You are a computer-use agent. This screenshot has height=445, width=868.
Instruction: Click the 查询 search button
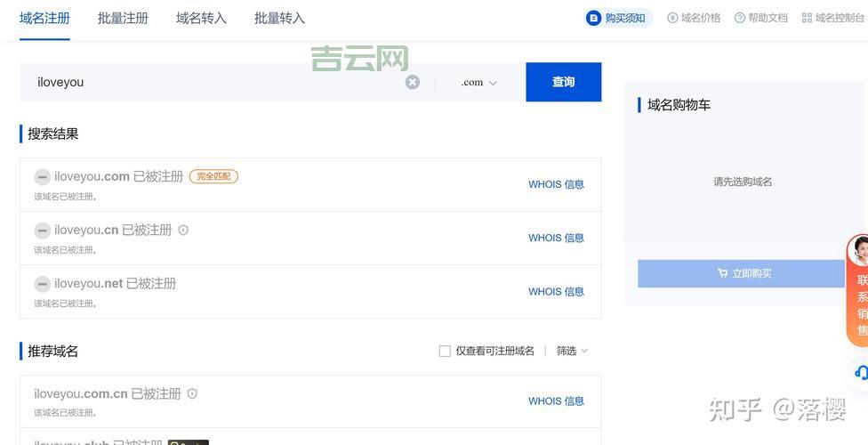click(564, 82)
